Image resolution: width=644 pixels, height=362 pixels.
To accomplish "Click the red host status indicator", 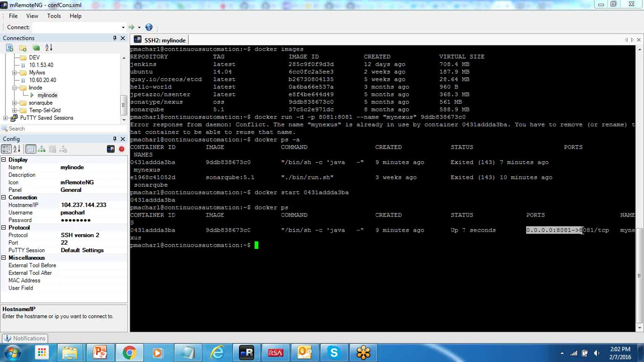I will (x=122, y=149).
